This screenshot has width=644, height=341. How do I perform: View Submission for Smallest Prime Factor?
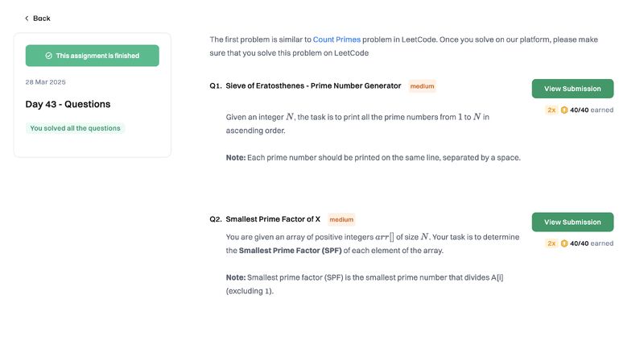pos(572,222)
